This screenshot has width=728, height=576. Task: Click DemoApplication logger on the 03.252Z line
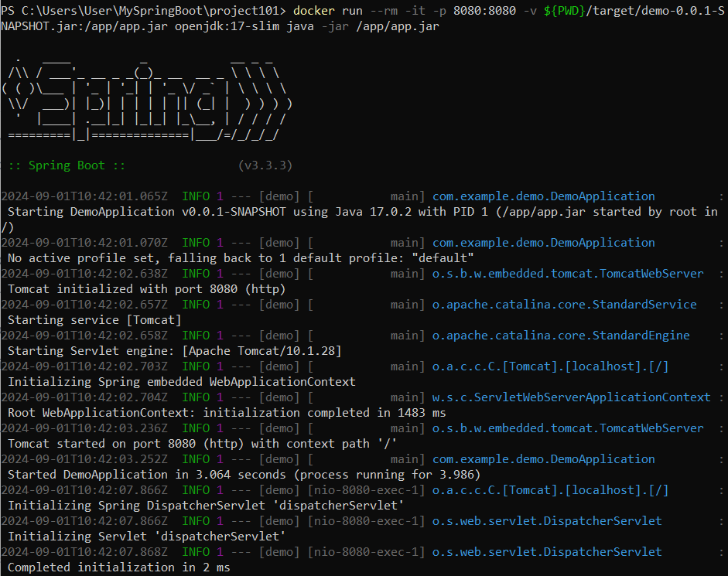click(x=544, y=459)
